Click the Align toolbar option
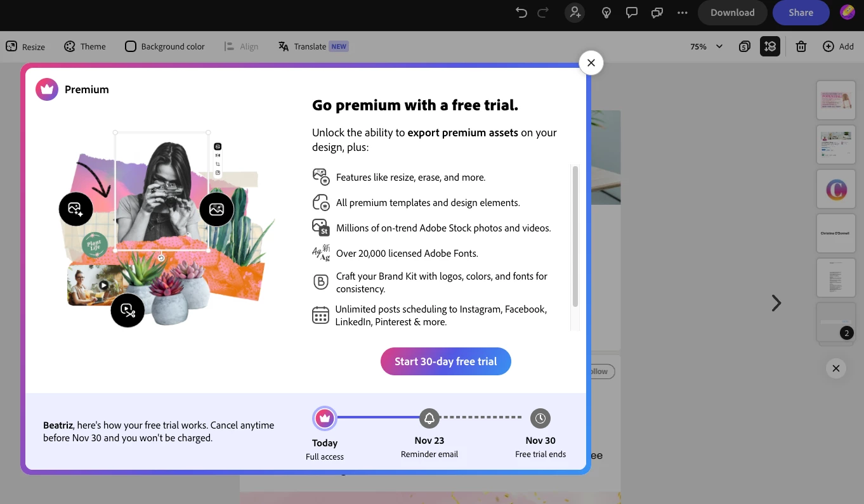The width and height of the screenshot is (864, 504). pos(241,46)
